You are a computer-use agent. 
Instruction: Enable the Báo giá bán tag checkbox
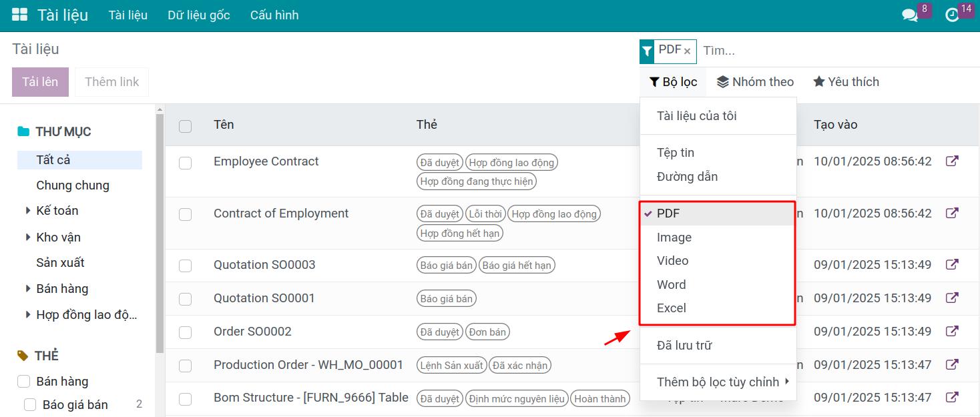(30, 405)
